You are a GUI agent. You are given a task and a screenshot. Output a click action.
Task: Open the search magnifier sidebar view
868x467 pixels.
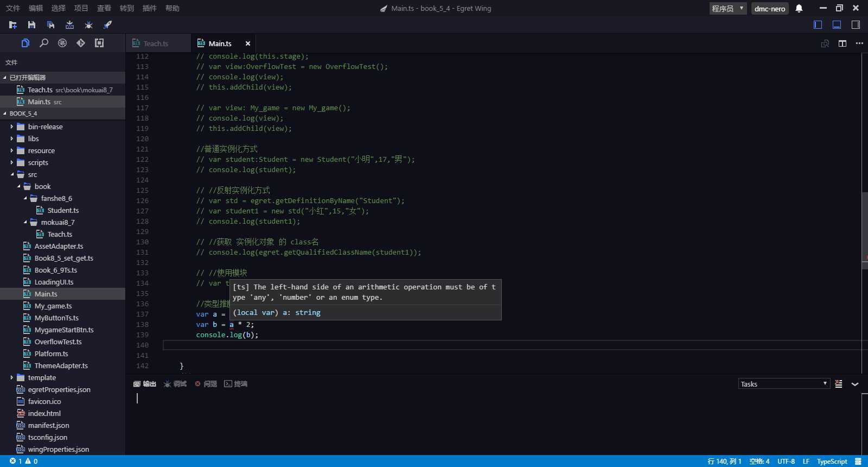[x=44, y=43]
